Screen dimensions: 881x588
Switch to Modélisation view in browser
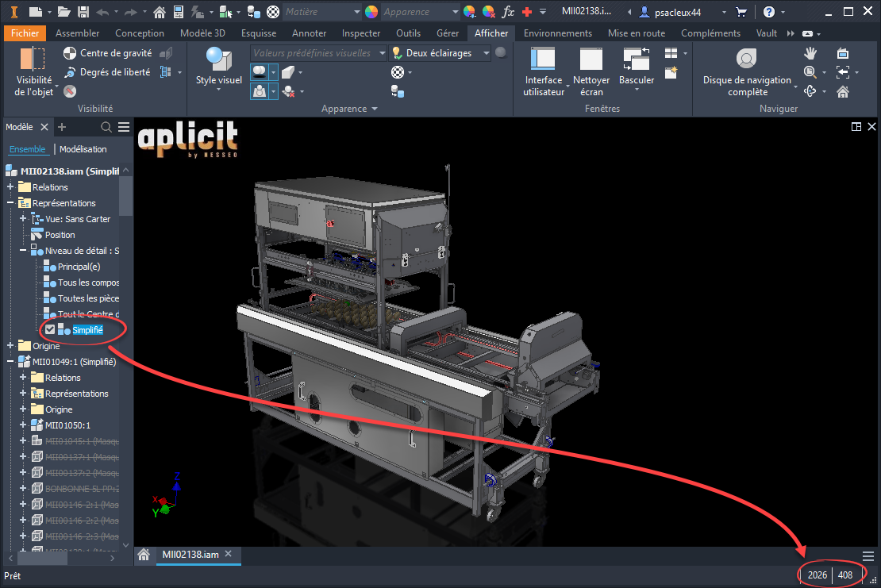[x=83, y=149]
